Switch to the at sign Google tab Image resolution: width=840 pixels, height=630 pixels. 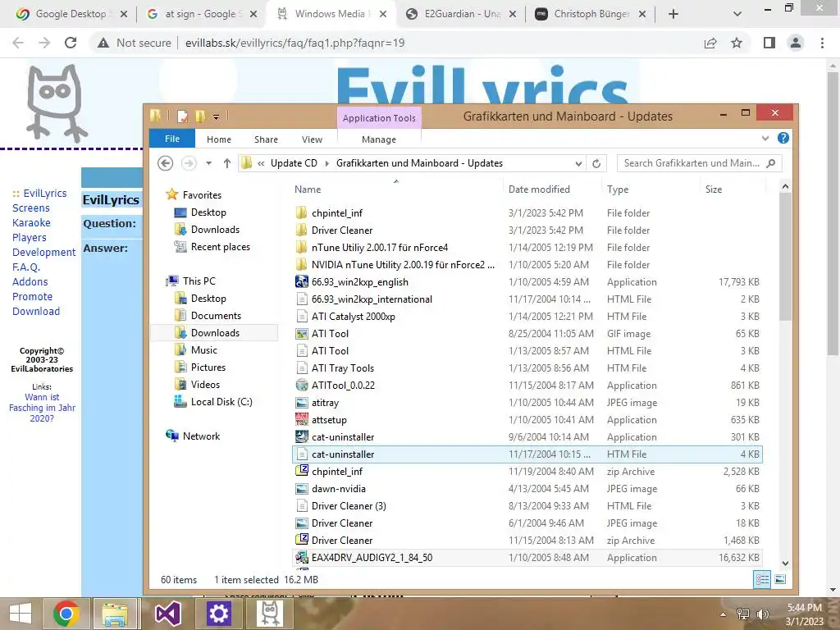click(202, 14)
